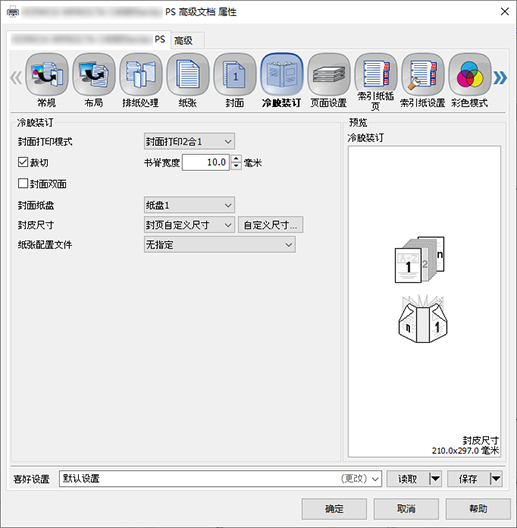Open the 封面 cover icon
The image size is (517, 528).
235,74
